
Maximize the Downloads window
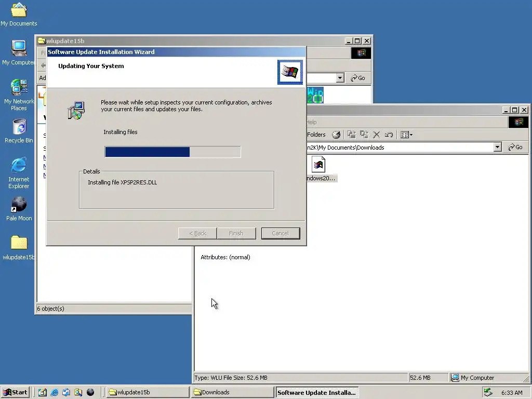click(515, 110)
